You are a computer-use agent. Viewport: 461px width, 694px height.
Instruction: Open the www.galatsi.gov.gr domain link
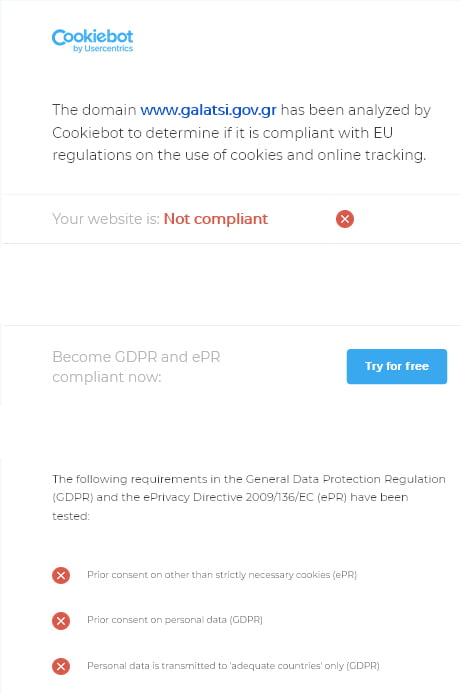pyautogui.click(x=208, y=110)
